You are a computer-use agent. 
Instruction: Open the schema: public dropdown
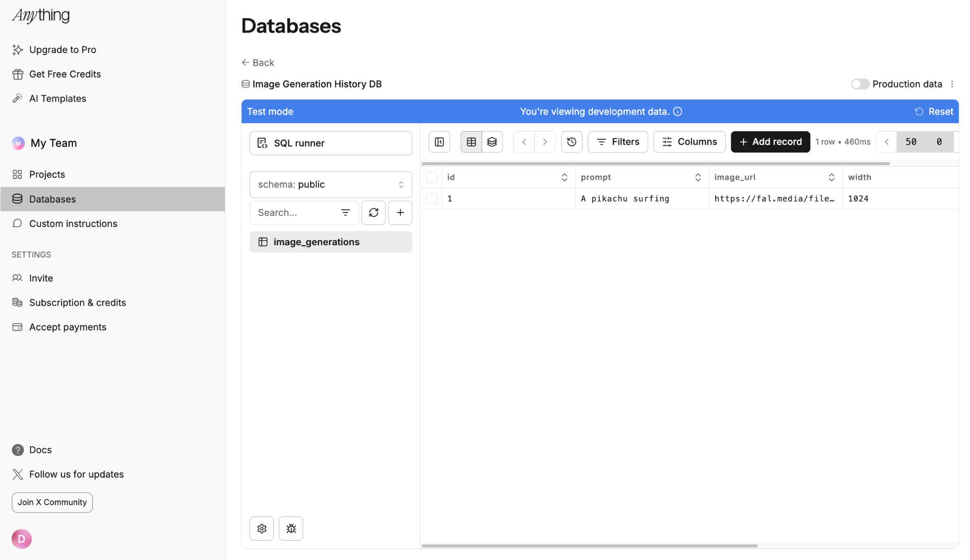[330, 184]
